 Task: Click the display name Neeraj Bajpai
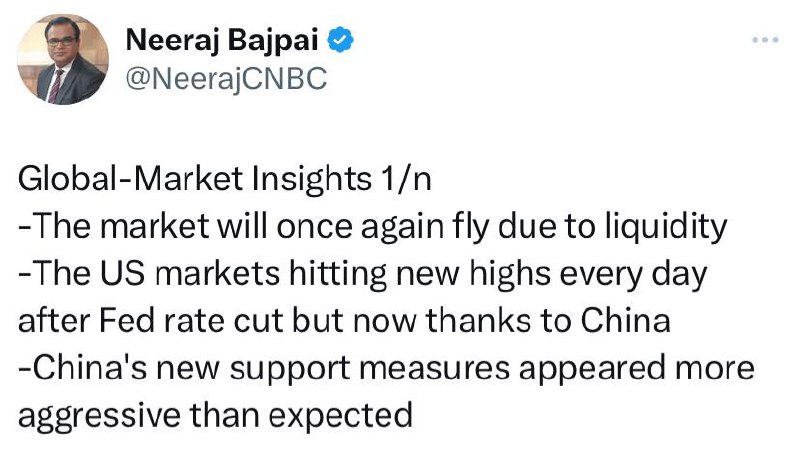point(222,40)
